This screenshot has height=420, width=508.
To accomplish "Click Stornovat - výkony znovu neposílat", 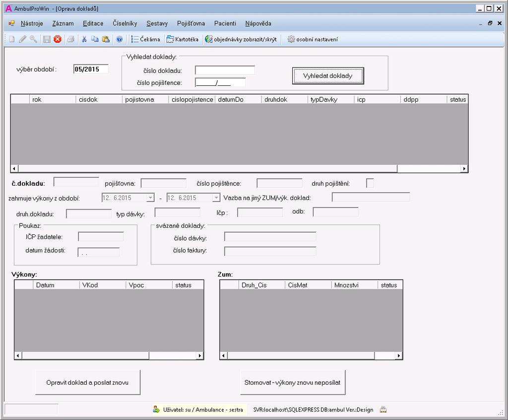I will [x=293, y=382].
